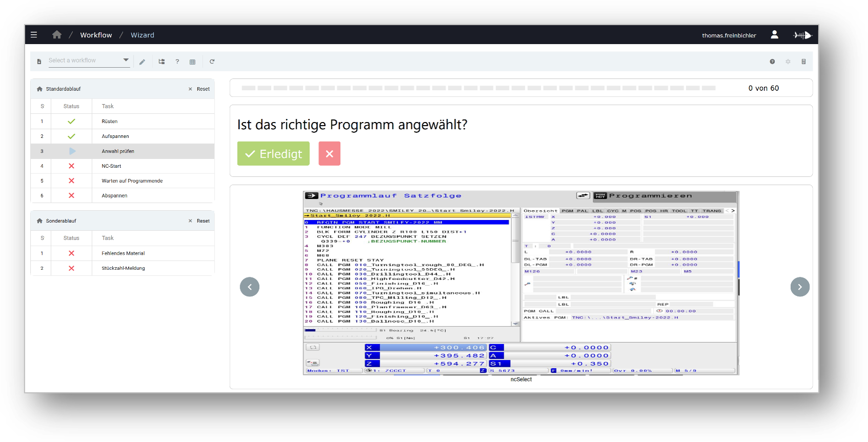The height and width of the screenshot is (442, 868).
Task: Click red X status of Warten auf Programmende
Action: (x=71, y=181)
